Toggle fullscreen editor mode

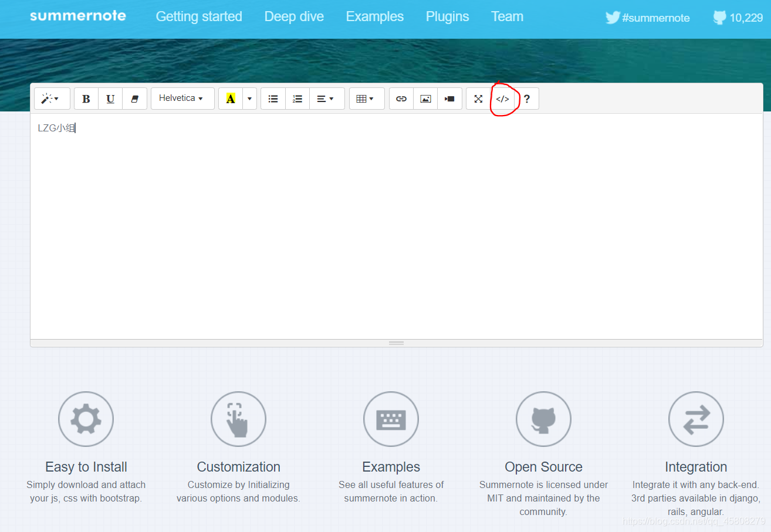(x=478, y=99)
